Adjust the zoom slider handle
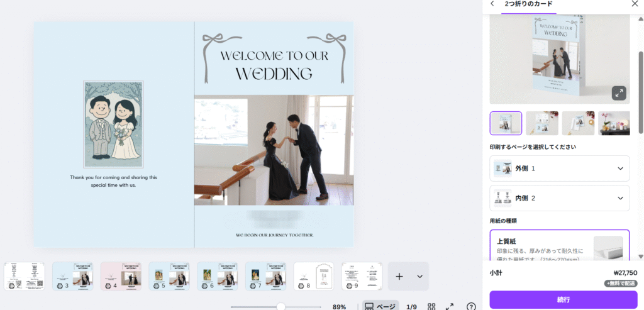Viewport: 644px width, 310px height. [281, 307]
